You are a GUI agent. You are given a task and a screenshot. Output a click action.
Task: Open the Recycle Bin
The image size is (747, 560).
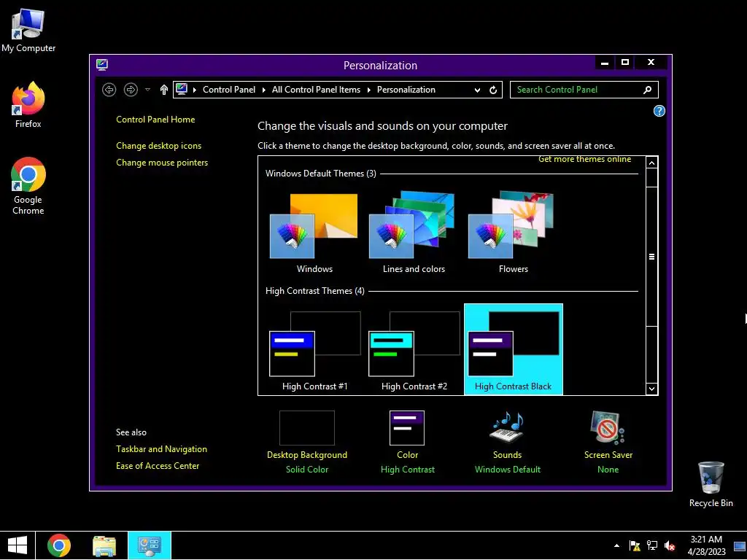click(x=711, y=484)
